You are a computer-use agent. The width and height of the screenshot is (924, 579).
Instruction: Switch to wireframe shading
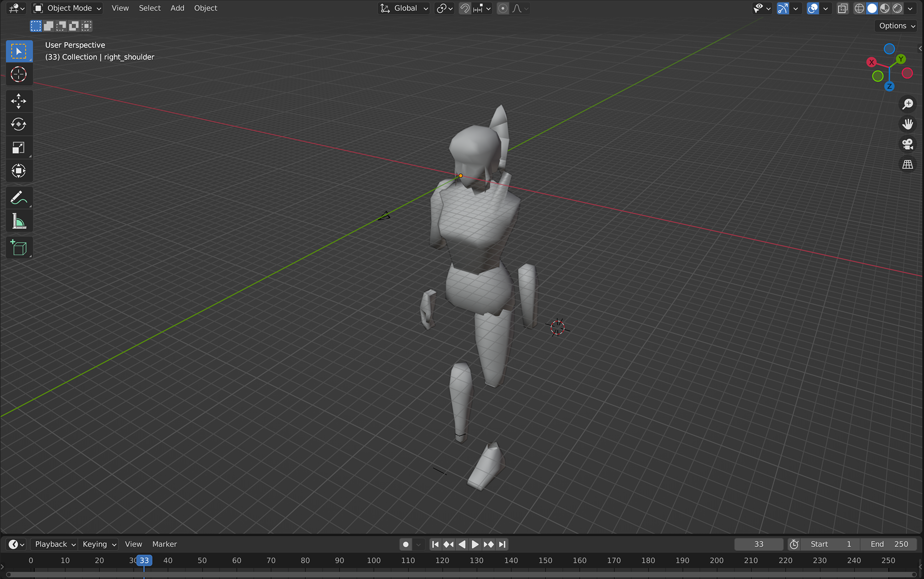pyautogui.click(x=860, y=8)
